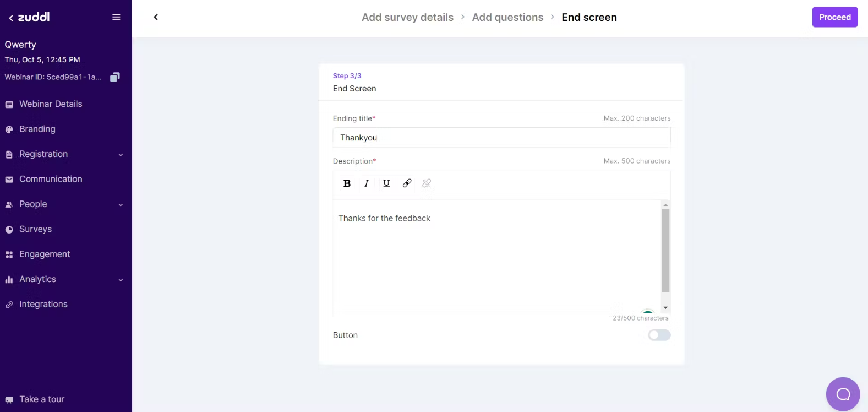Screen dimensions: 868x412
Task: Click Take a tour link
Action: (x=41, y=399)
